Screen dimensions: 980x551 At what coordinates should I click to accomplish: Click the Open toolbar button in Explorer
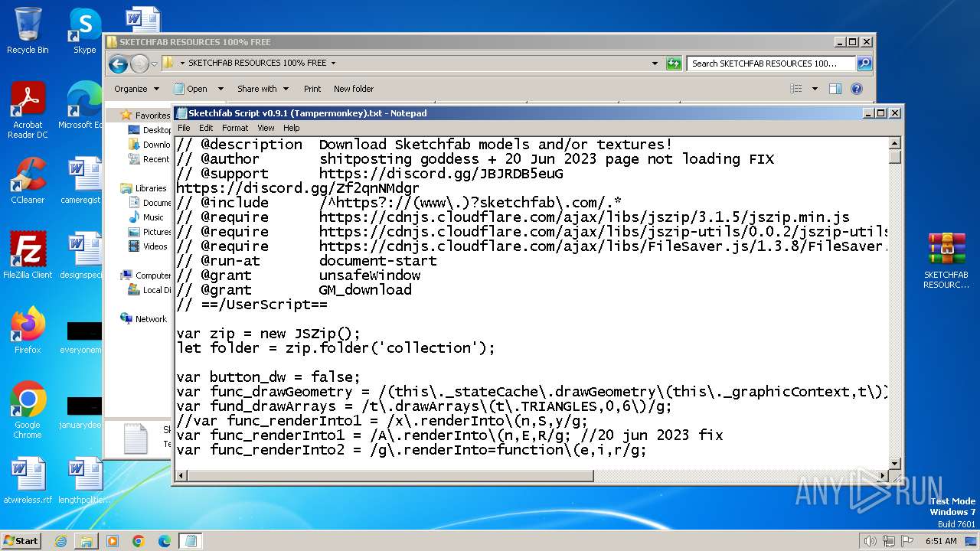[191, 89]
